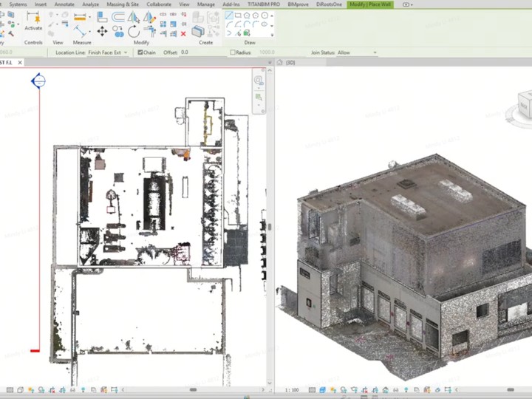Click 3D view horizontal scrollbar thumb
This screenshot has width=532, height=399.
(x=511, y=389)
